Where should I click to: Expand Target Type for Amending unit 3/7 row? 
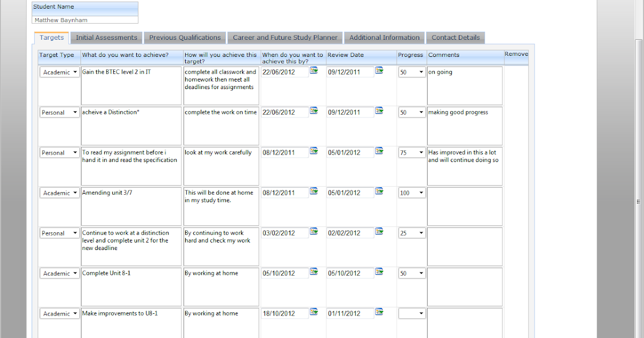coord(60,193)
